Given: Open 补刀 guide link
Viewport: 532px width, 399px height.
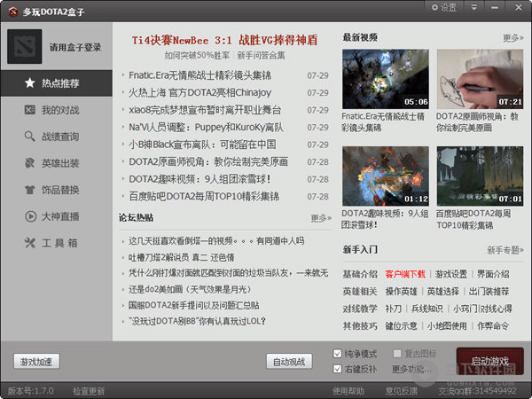Looking at the screenshot, I should point(393,309).
